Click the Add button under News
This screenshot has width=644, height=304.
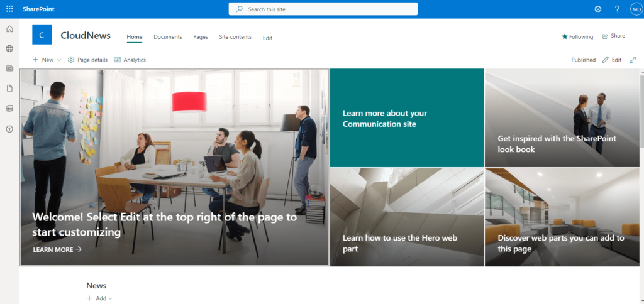coord(96,298)
